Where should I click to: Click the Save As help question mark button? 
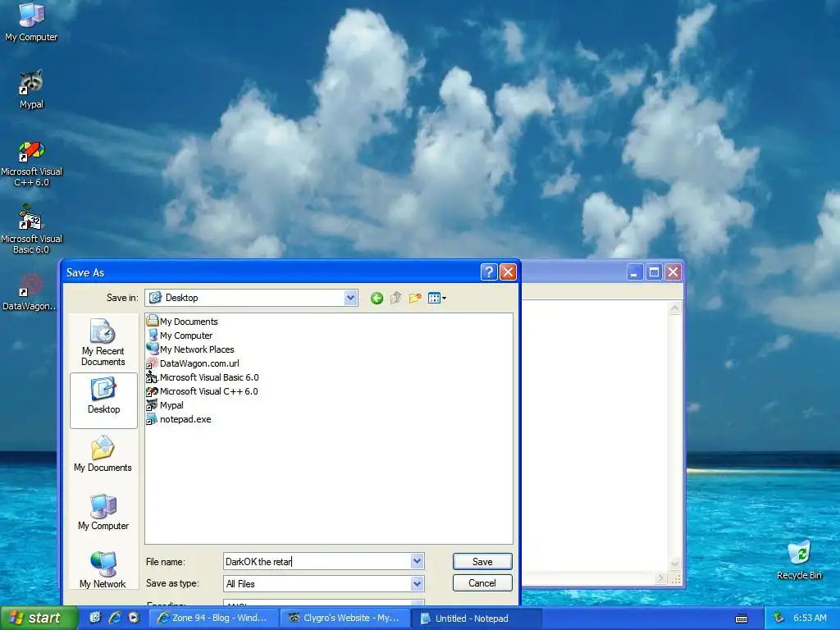coord(489,272)
